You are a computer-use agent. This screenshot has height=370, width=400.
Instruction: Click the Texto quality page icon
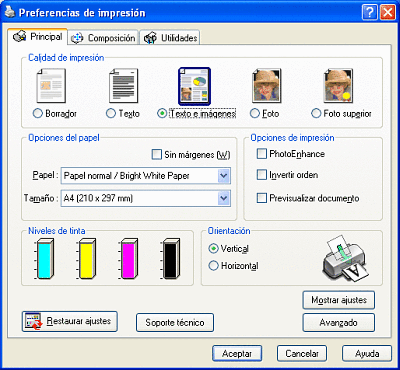coord(123,86)
